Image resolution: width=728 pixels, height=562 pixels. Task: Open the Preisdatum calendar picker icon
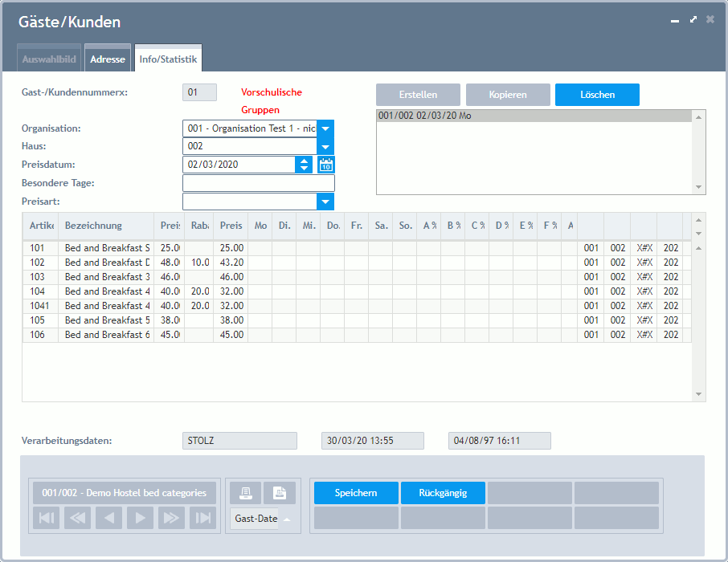[x=326, y=165]
